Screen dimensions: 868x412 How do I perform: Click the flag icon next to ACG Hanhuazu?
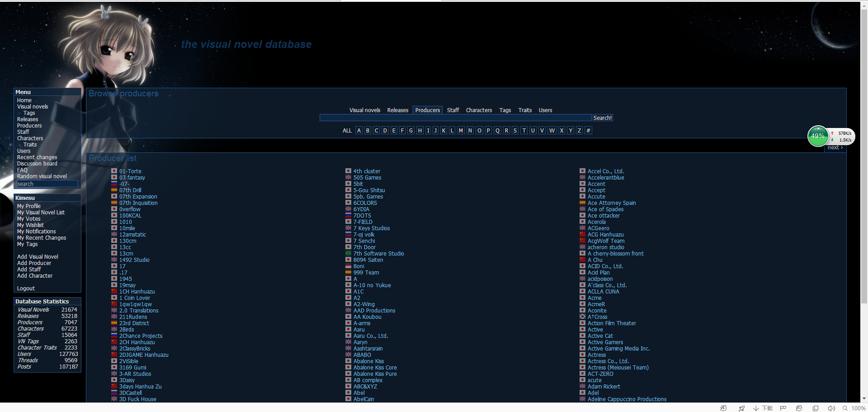coord(583,234)
